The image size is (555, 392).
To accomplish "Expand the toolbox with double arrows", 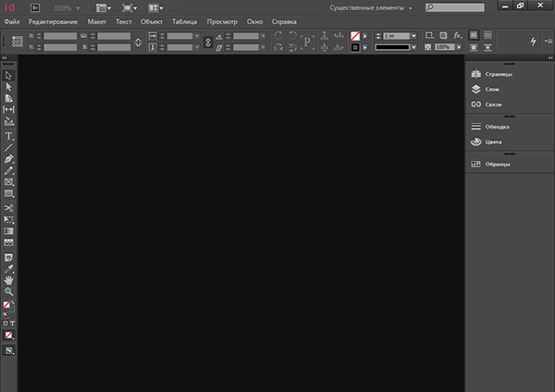I will 5,57.
